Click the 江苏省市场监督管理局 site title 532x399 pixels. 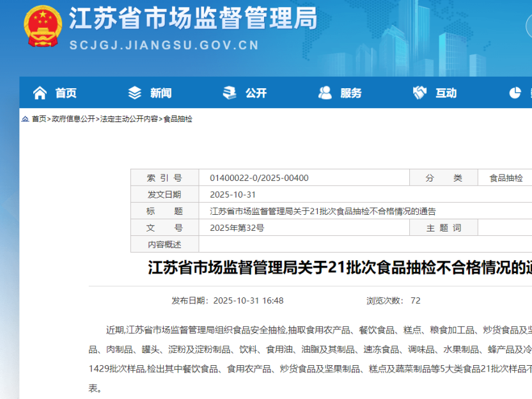click(x=193, y=19)
